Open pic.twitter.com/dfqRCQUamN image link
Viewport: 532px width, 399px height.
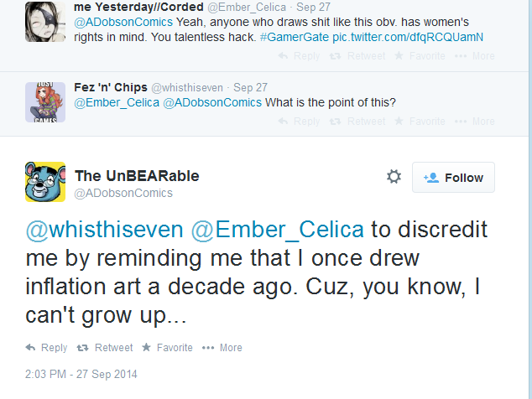tap(408, 37)
